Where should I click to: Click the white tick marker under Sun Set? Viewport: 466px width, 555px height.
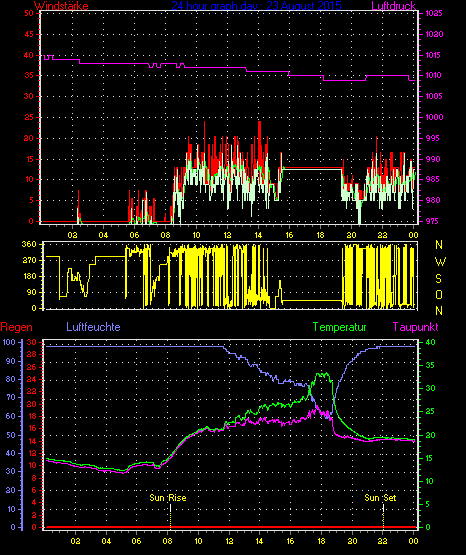(x=383, y=509)
